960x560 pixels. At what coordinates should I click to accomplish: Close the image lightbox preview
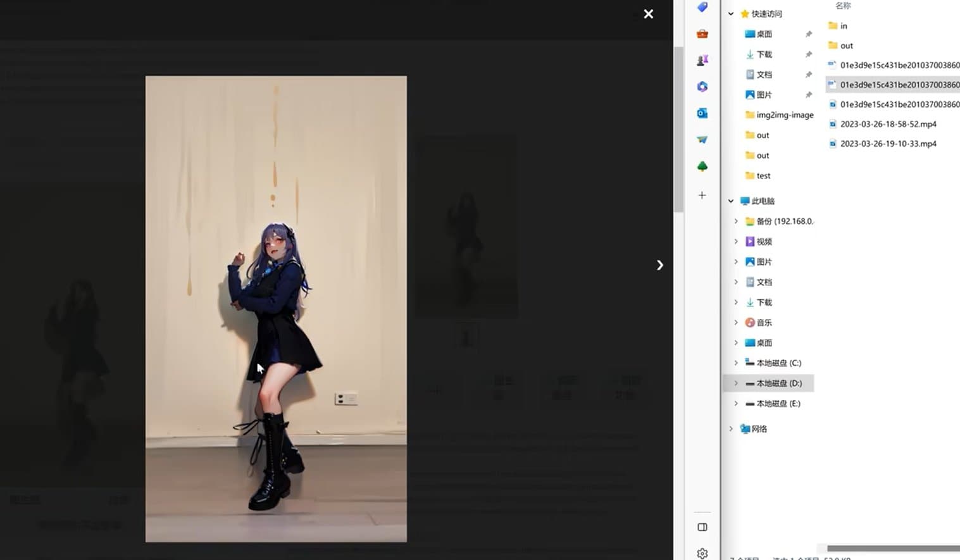point(648,14)
